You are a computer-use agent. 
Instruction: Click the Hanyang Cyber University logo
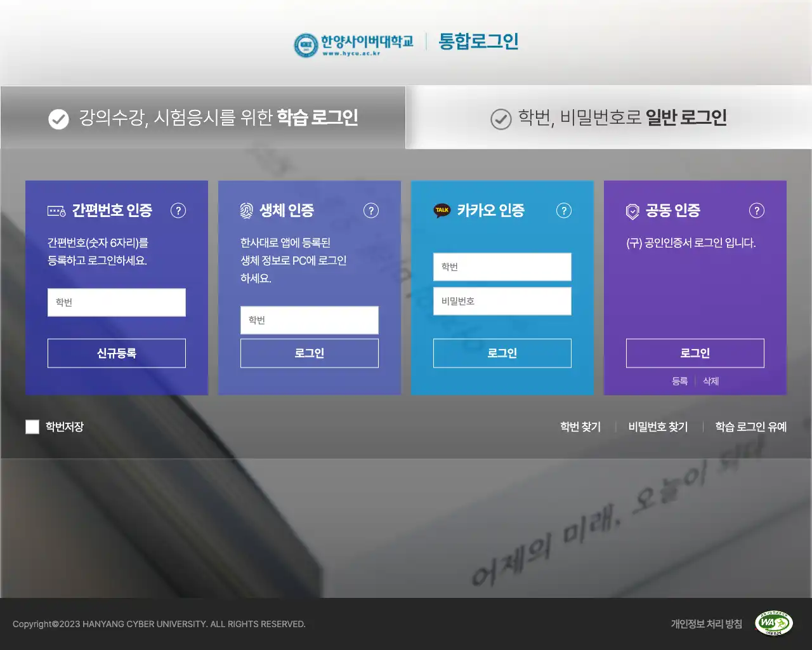353,42
